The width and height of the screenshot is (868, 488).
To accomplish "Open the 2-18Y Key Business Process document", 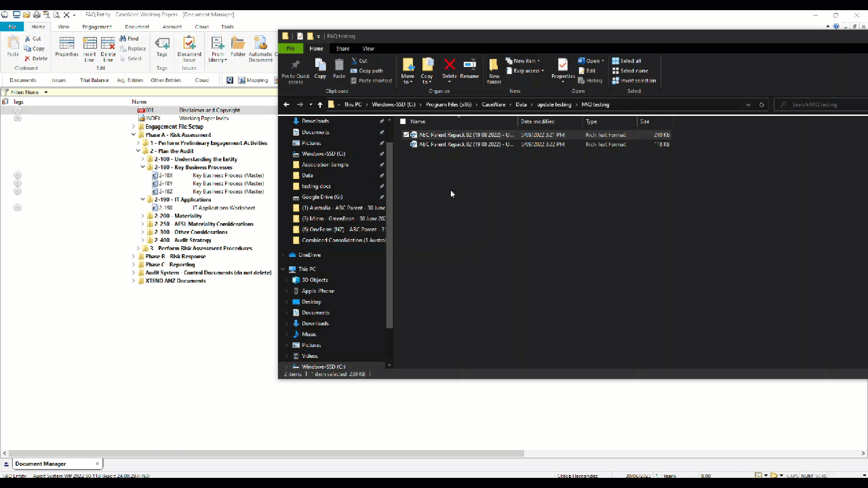I will (x=208, y=184).
